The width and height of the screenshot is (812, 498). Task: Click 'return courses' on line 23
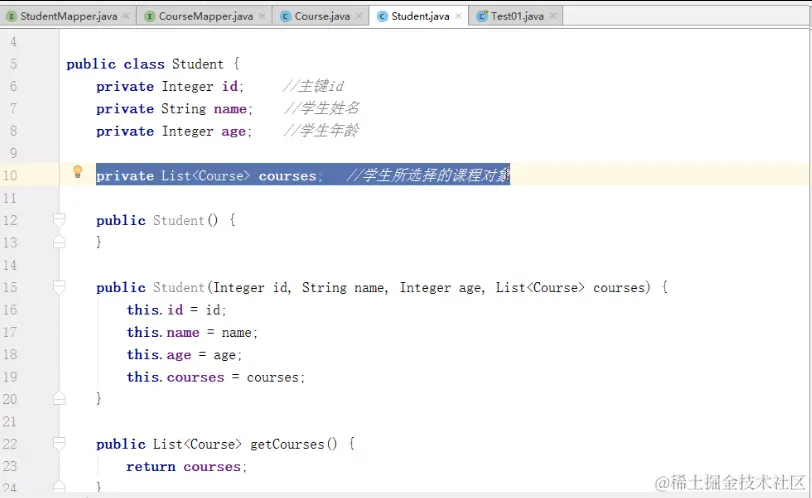(184, 466)
